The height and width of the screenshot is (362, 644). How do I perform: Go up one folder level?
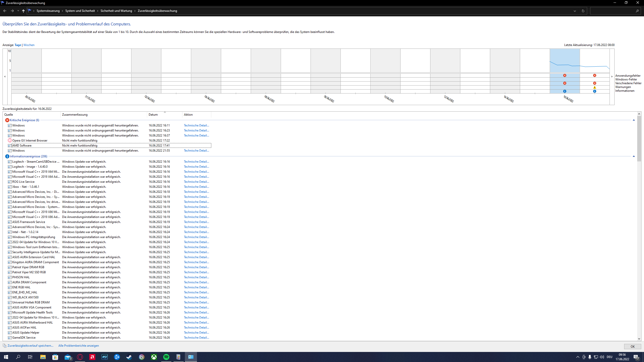(23, 11)
